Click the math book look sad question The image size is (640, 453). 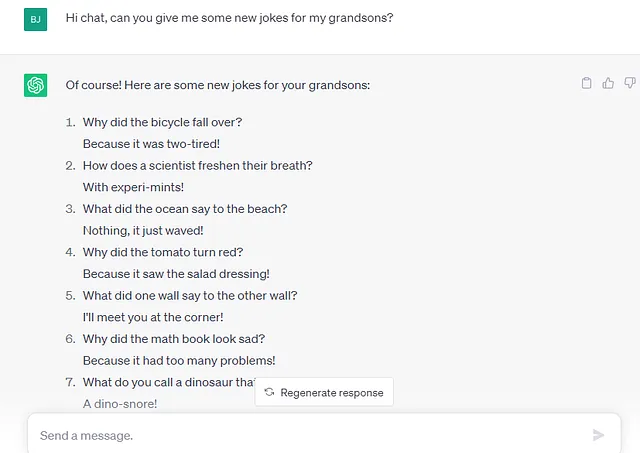click(174, 339)
